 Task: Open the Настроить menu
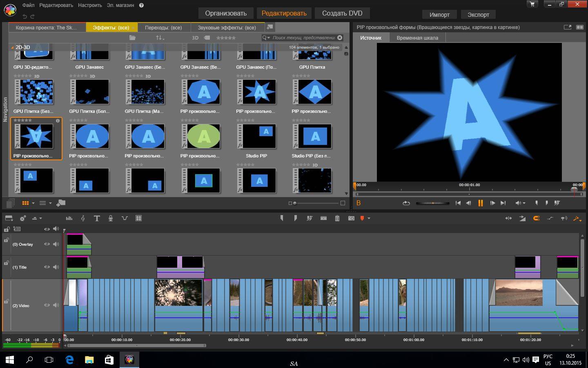90,5
